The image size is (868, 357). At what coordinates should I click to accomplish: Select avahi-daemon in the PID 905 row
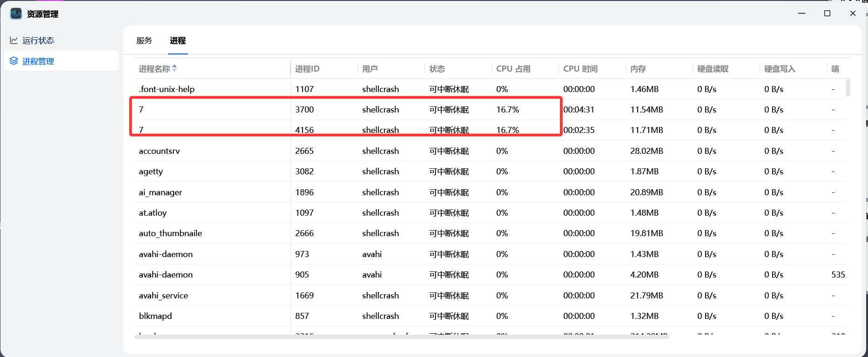[x=166, y=275]
